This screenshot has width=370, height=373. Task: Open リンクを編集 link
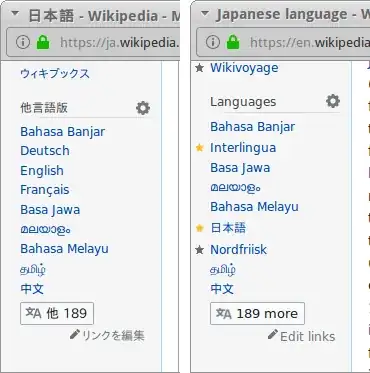tap(113, 335)
